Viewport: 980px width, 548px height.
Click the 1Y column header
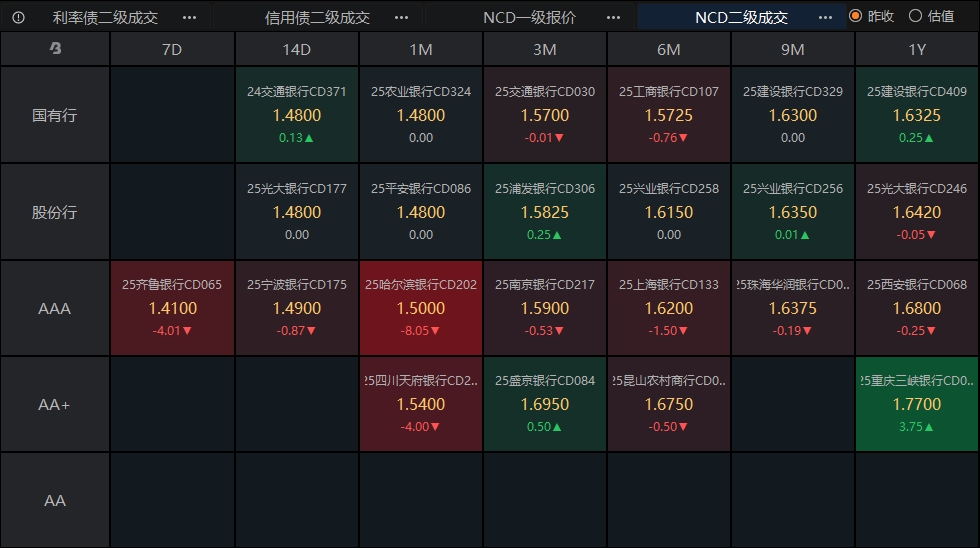tap(917, 49)
